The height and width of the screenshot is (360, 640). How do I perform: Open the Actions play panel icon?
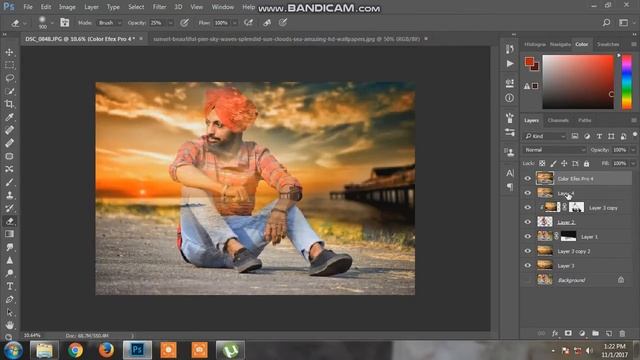point(510,64)
